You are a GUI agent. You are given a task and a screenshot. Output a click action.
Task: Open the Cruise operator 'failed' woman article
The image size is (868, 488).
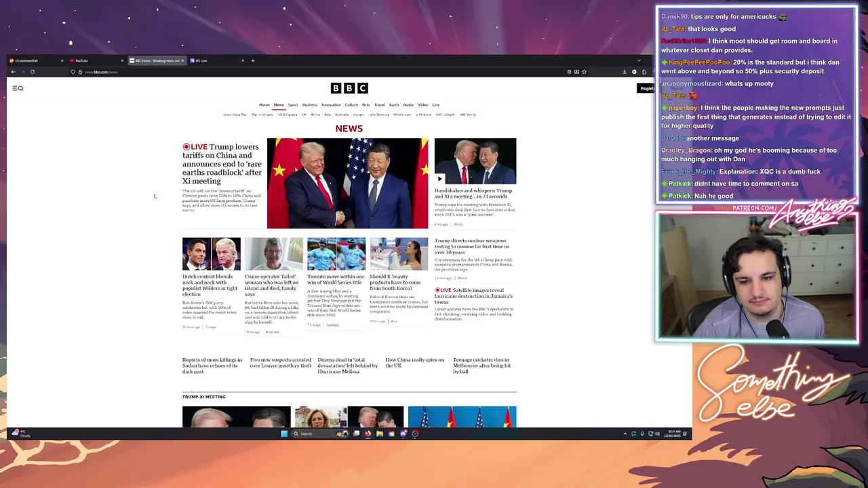[272, 285]
